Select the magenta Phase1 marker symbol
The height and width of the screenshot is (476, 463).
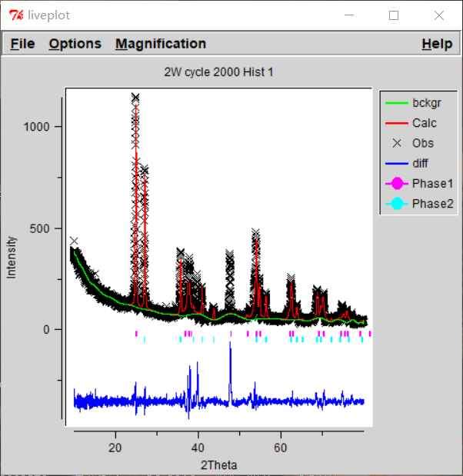coord(397,183)
